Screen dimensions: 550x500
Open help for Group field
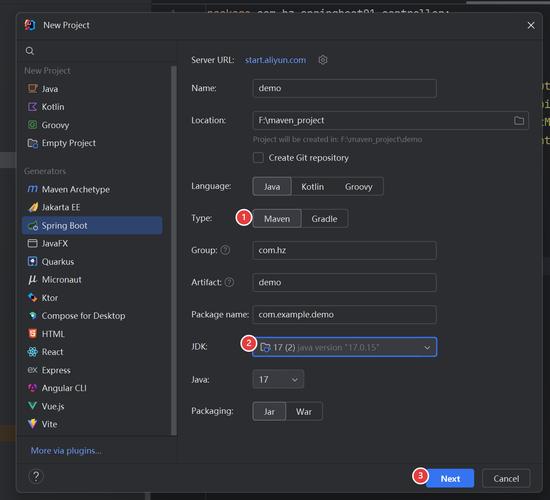[x=225, y=250]
